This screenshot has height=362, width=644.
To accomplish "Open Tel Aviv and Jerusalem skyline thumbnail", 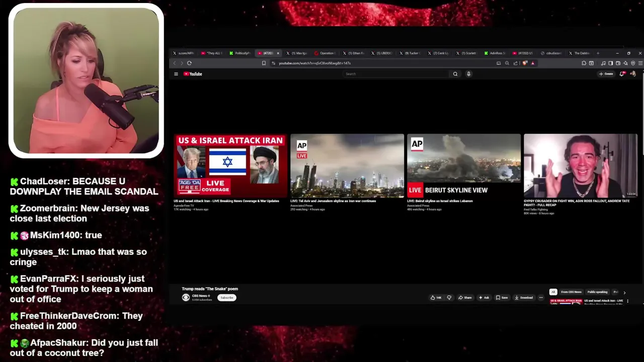I will (347, 165).
